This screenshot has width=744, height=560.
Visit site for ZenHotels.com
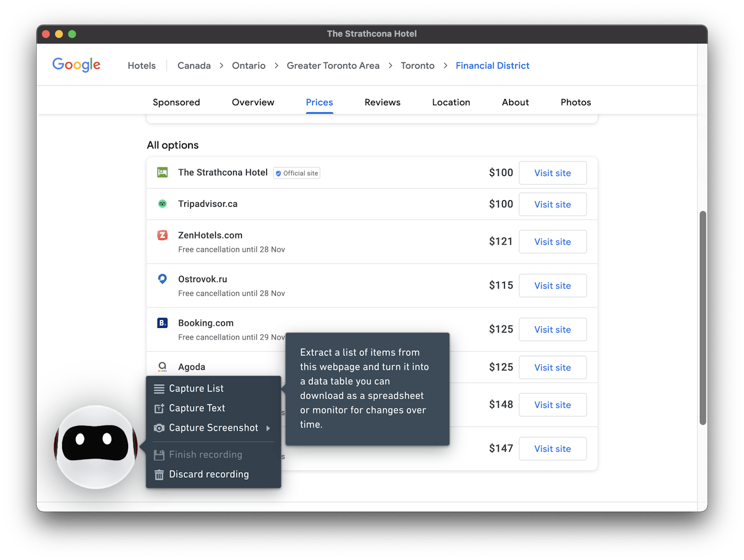[x=553, y=242]
